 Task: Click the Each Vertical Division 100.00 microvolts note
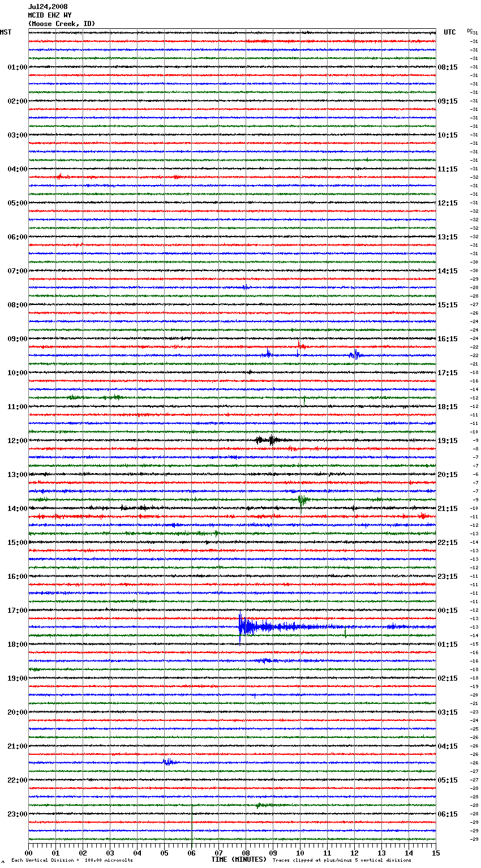click(72, 860)
